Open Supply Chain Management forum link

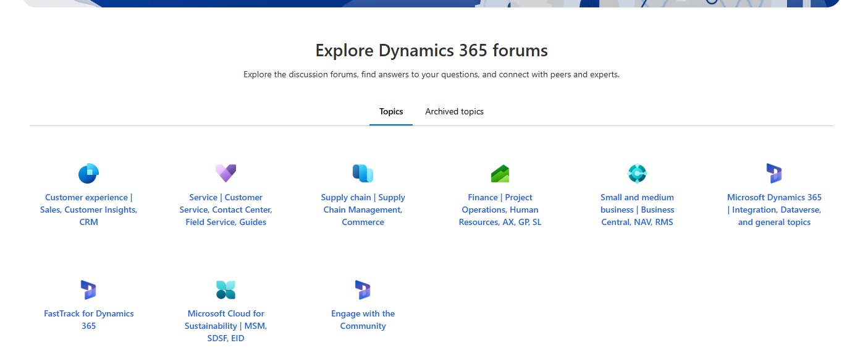(x=363, y=210)
